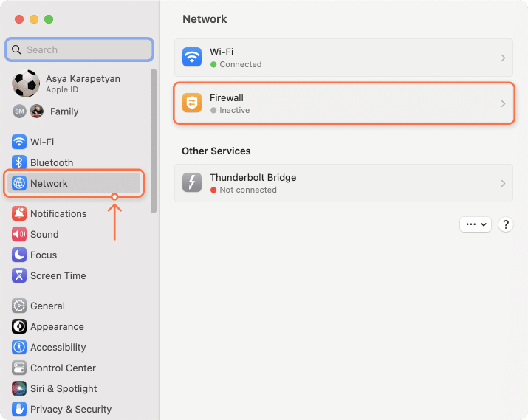The width and height of the screenshot is (528, 420).
Task: Click the Accessibility icon
Action: pyautogui.click(x=19, y=347)
